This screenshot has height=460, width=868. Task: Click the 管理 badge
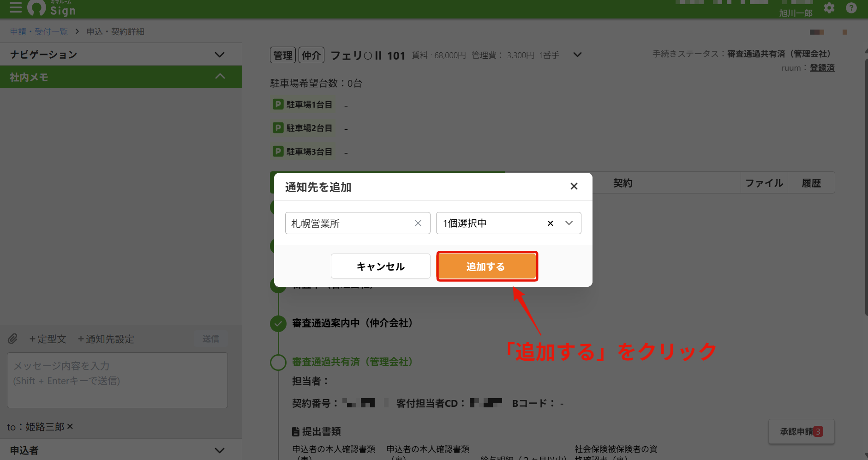tap(282, 55)
